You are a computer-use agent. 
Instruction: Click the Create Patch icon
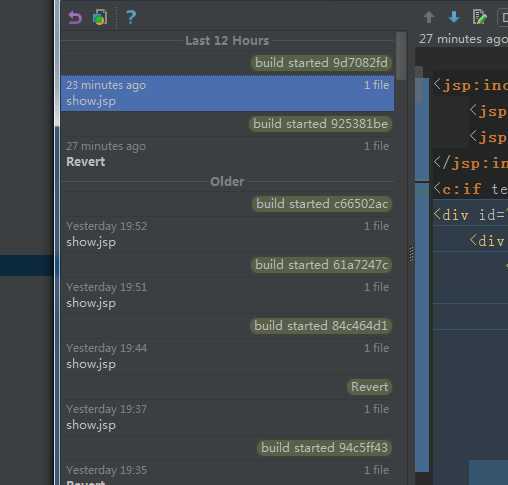coord(100,17)
